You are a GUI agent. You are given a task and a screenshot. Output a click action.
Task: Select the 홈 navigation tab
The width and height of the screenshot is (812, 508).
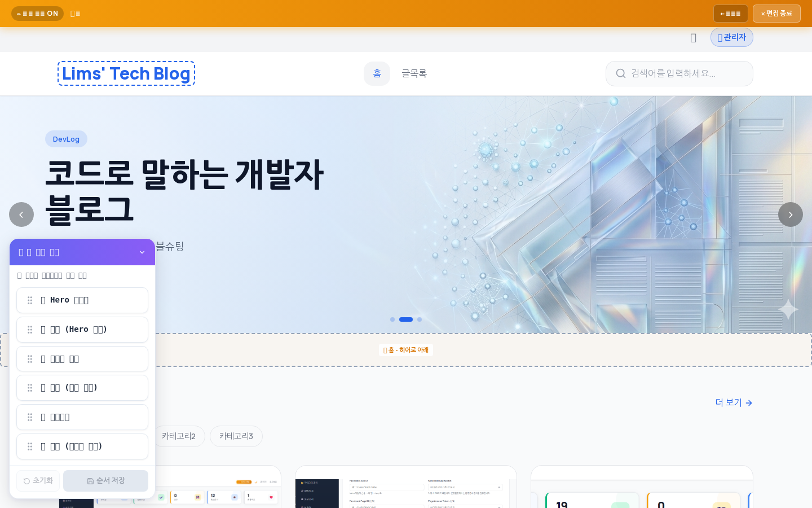pyautogui.click(x=377, y=73)
